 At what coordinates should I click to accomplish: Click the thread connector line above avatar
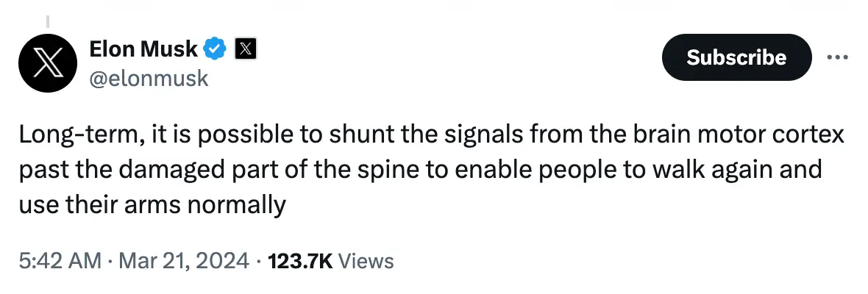click(47, 21)
